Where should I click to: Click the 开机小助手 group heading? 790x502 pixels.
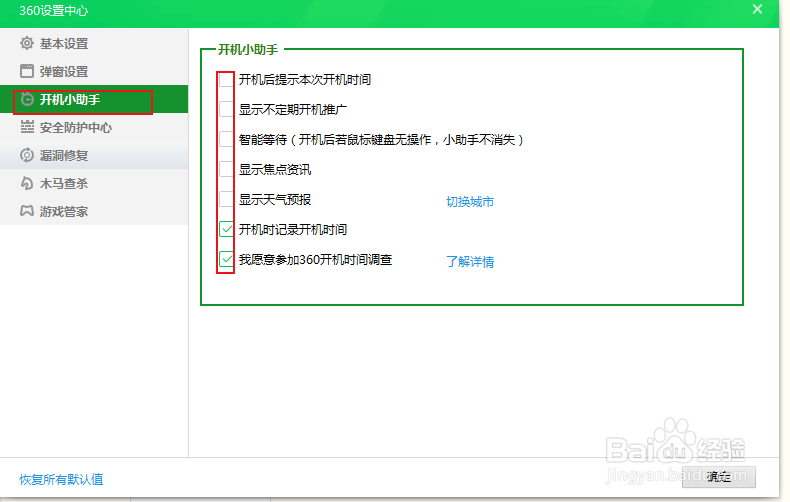click(248, 49)
